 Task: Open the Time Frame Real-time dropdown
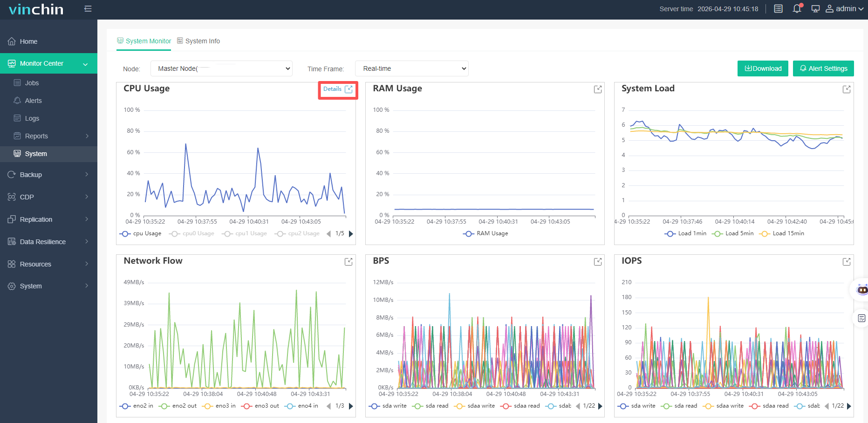pos(412,68)
